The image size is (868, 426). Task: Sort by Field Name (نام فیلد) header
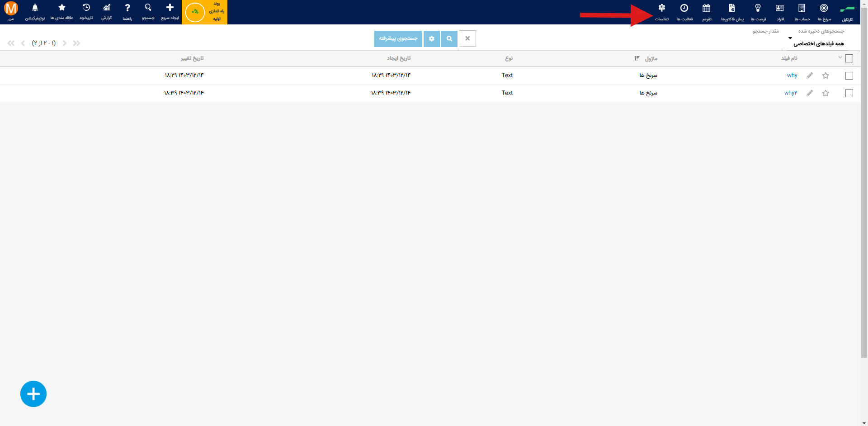pos(789,58)
